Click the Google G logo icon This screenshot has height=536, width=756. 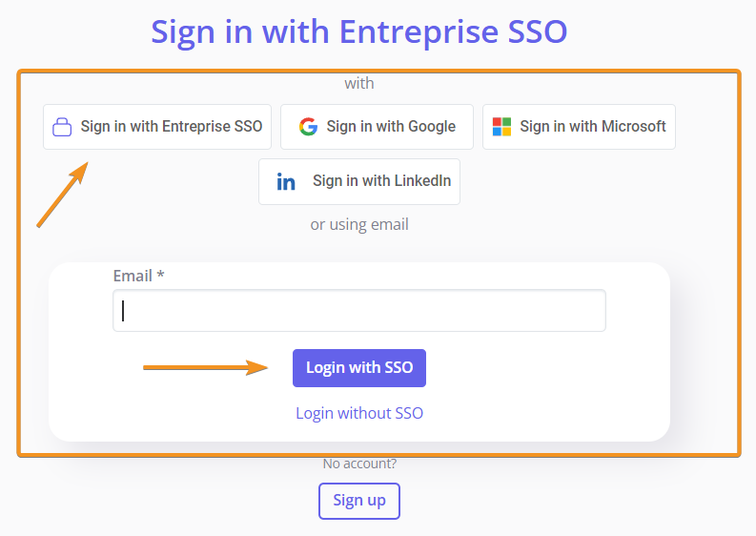pyautogui.click(x=308, y=127)
